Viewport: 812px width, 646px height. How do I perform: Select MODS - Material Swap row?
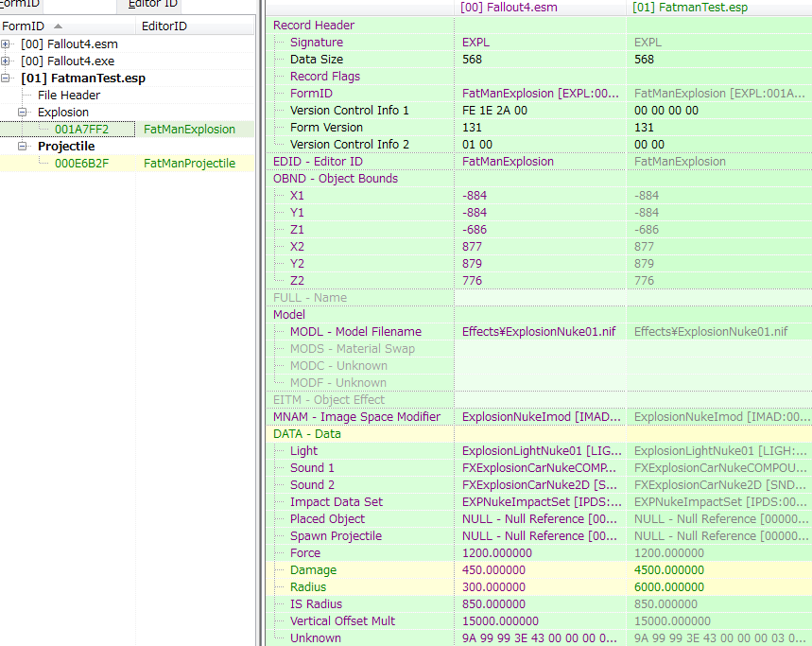(539, 349)
